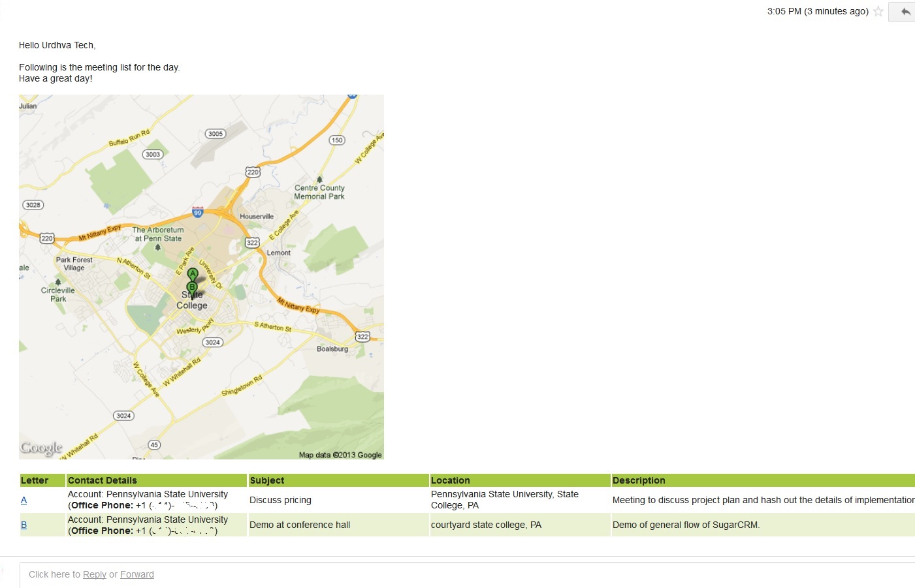Click the meeting map image
The width and height of the screenshot is (915, 588).
(201, 277)
